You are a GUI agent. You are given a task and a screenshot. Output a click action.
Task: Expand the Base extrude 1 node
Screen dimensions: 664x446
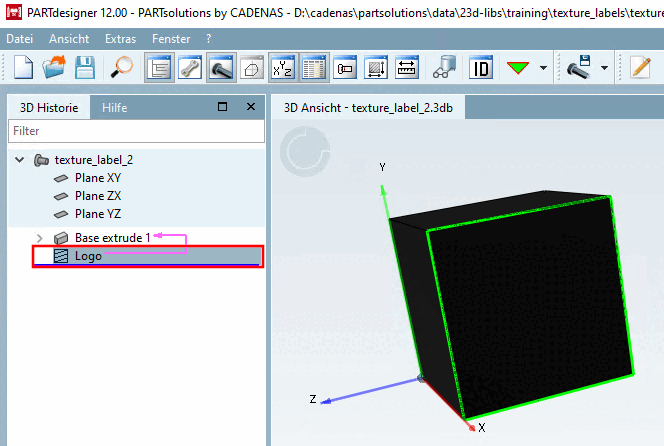[x=39, y=238]
